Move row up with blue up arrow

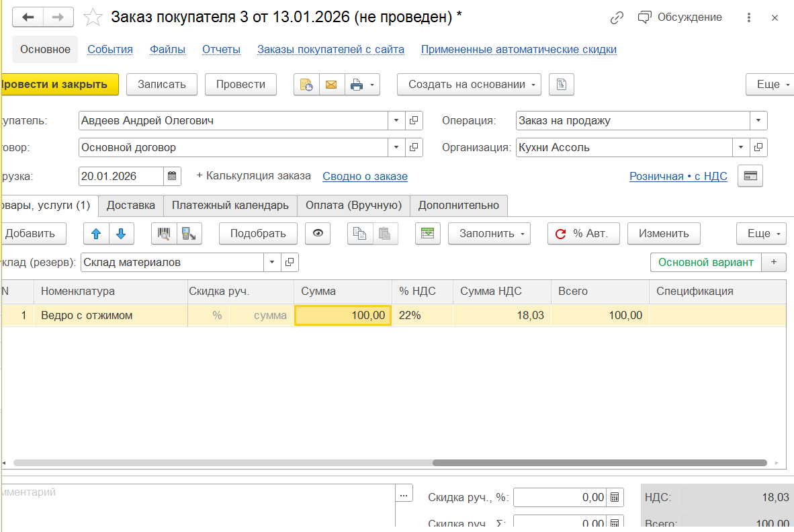point(96,234)
